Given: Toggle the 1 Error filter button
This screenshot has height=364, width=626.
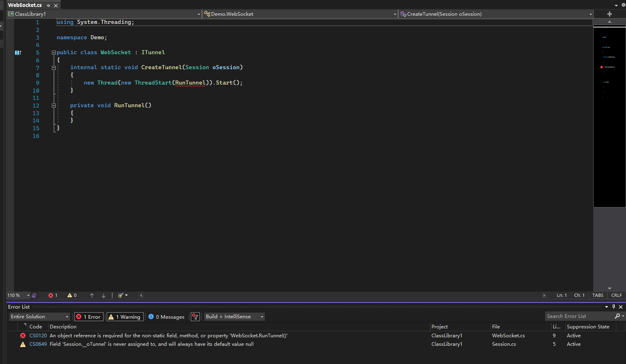Looking at the screenshot, I should 88,317.
